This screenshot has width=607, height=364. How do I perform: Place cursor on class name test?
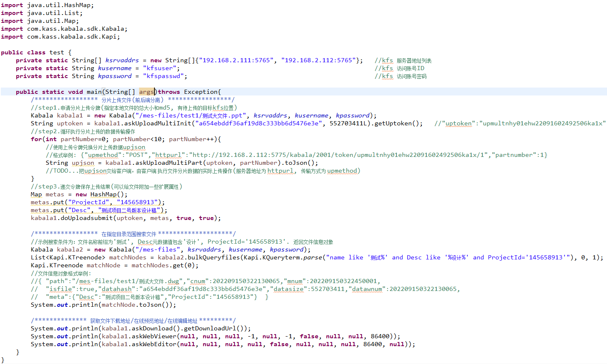56,52
